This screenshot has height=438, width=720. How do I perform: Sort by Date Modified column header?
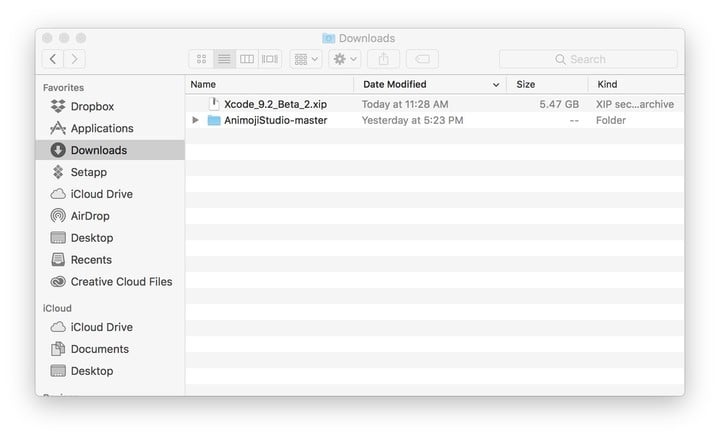tap(395, 84)
